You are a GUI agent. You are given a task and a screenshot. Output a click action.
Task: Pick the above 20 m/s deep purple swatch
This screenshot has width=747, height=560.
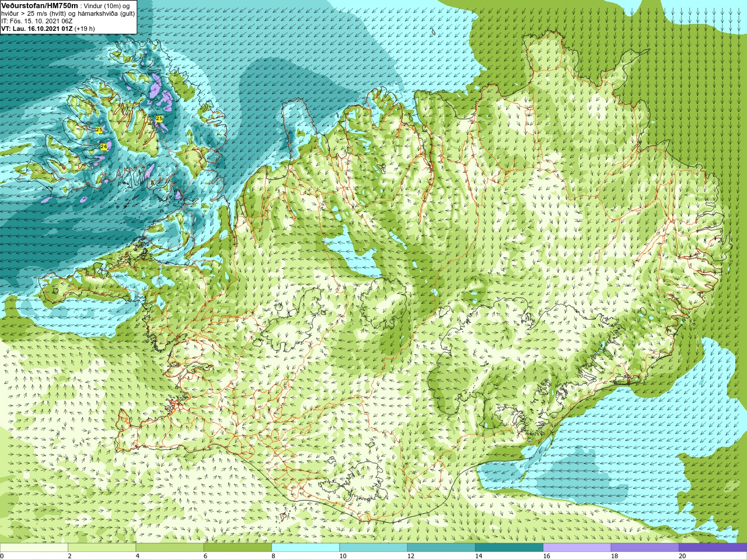pos(713,547)
